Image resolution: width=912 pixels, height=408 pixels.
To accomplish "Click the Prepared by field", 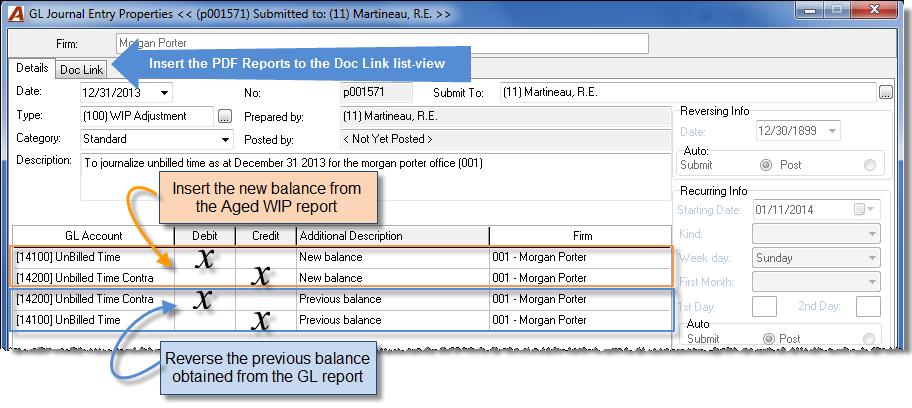I will click(505, 116).
